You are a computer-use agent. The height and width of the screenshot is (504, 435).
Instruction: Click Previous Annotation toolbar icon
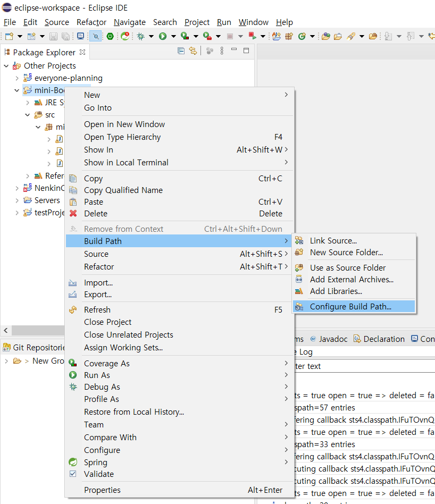411,36
